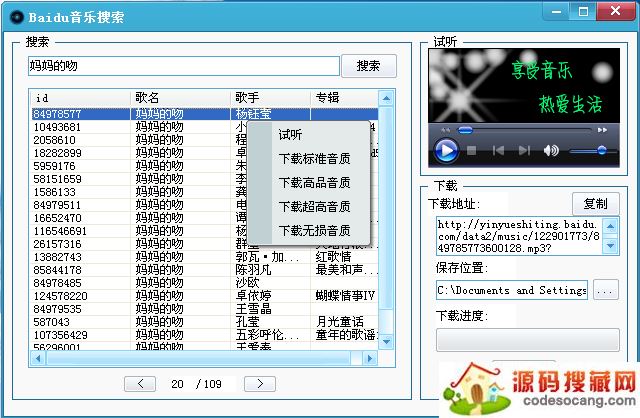
Task: Click the download URL text box
Action: pyautogui.click(x=519, y=236)
